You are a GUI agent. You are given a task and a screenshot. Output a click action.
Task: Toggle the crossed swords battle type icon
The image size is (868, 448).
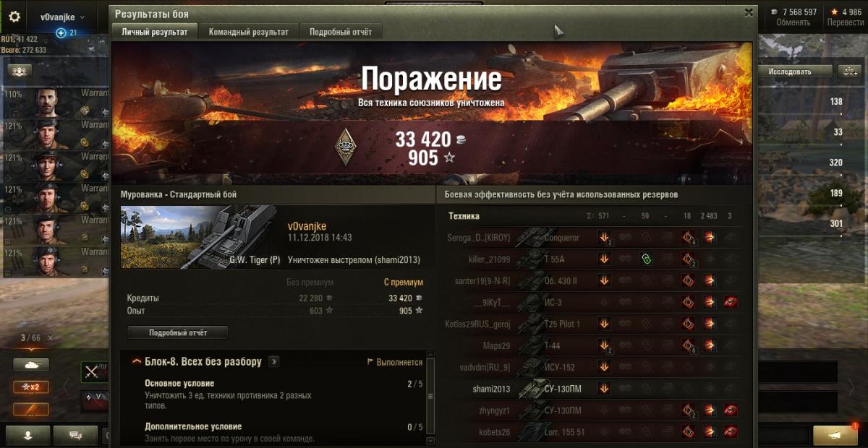pos(92,371)
